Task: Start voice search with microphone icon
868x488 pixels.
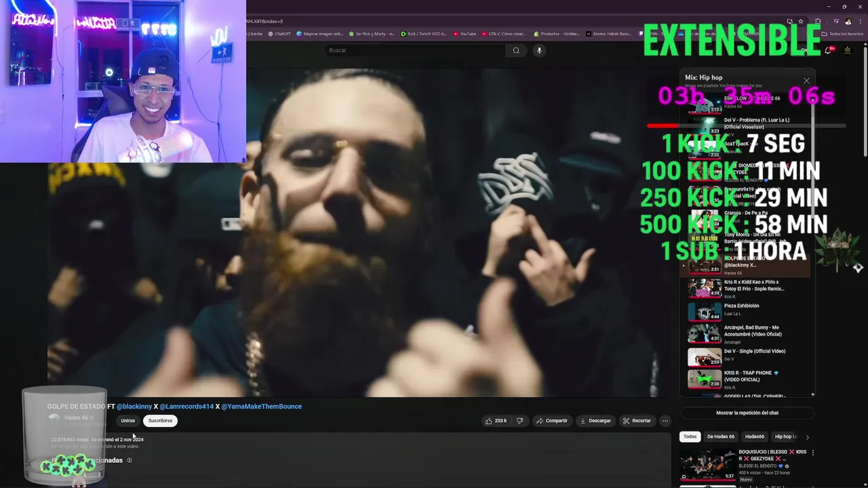Action: 539,50
